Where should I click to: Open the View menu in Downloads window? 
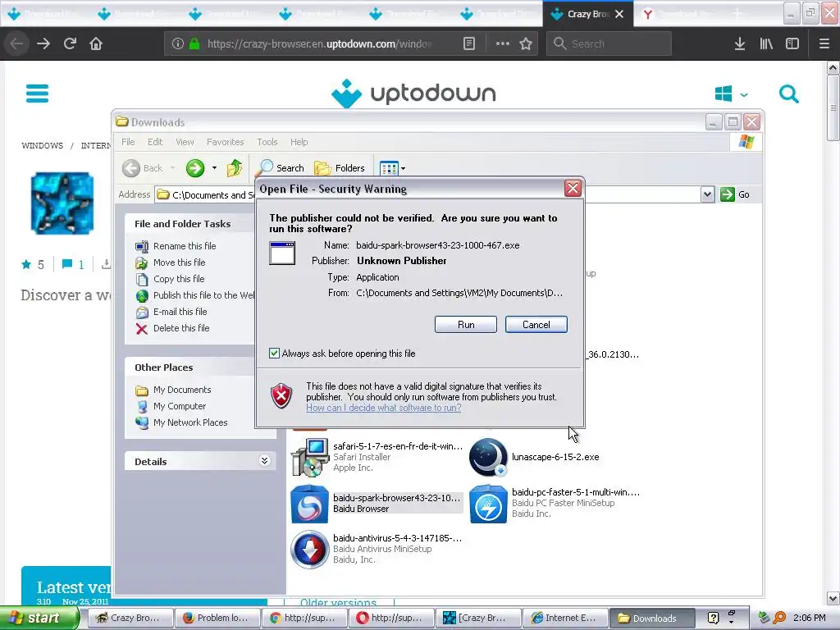tap(185, 142)
